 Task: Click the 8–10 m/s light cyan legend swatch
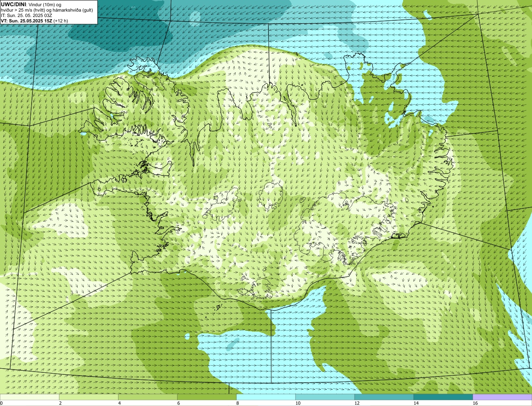[266, 397]
